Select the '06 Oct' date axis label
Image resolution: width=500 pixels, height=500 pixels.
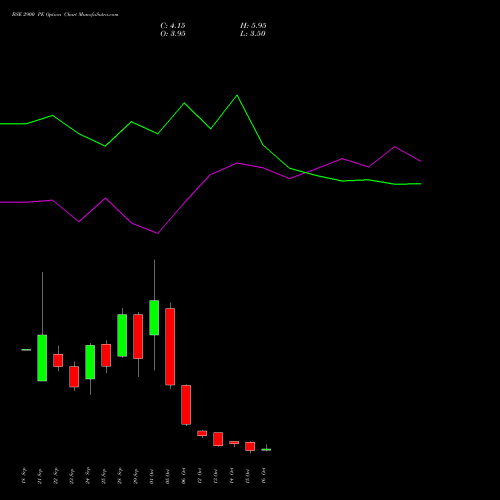pos(184,476)
